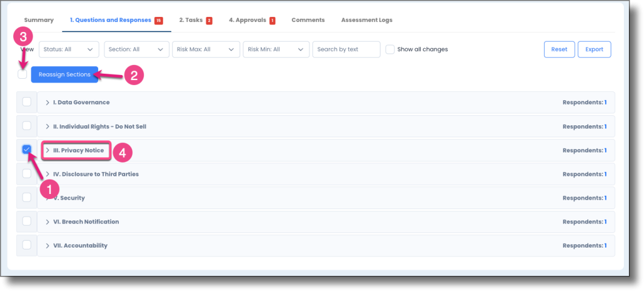Tick the select-all sections checkbox
The image size is (644, 291).
pos(23,74)
